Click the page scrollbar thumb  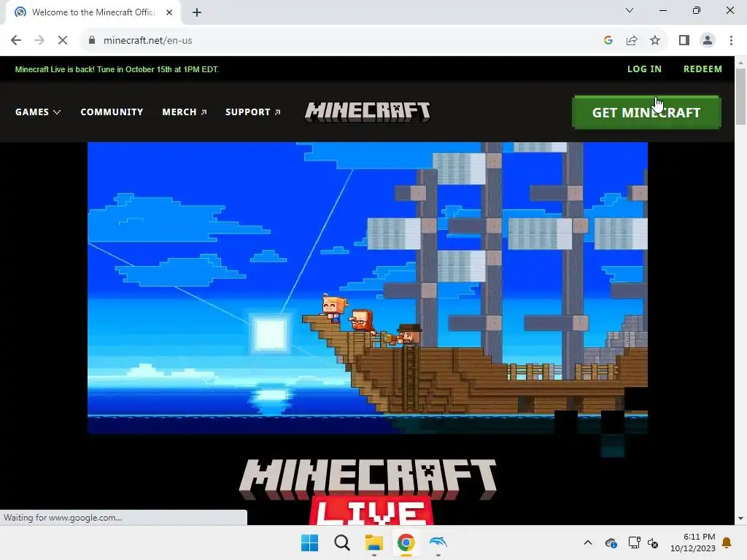click(740, 96)
